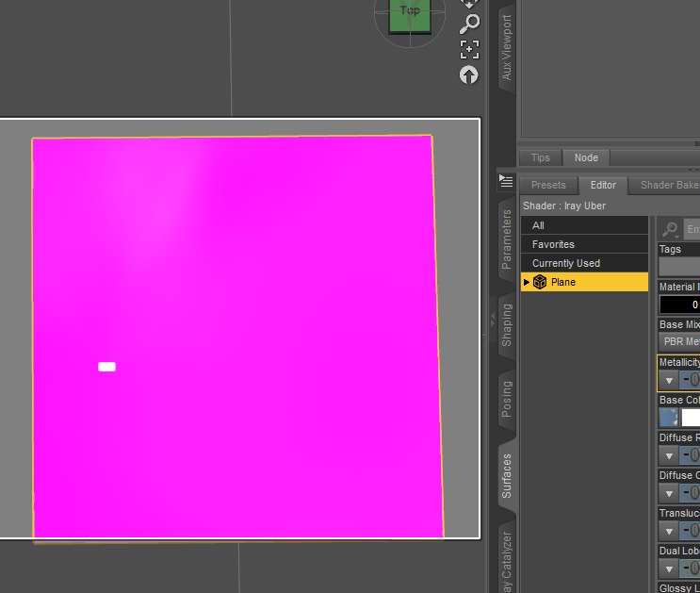Viewport: 700px width, 593px height.
Task: Click the Tags input field
Action: [x=679, y=267]
